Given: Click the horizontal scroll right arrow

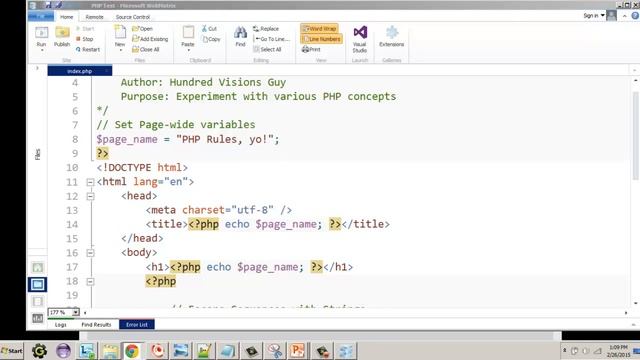Looking at the screenshot, I should tap(626, 313).
